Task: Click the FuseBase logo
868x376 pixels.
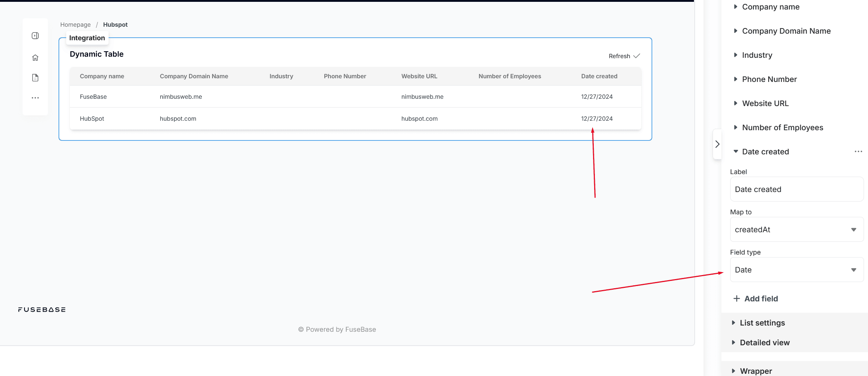Action: tap(42, 309)
